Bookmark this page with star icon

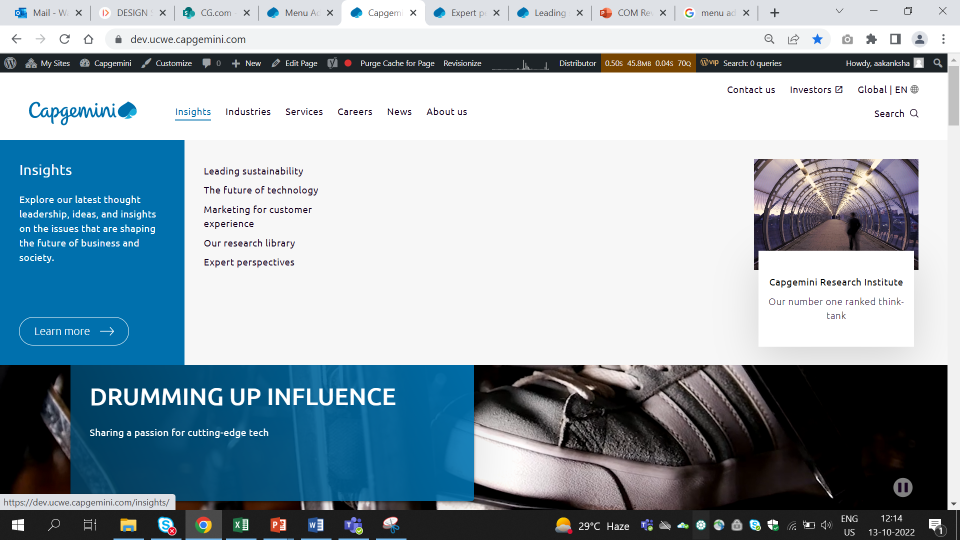point(818,39)
